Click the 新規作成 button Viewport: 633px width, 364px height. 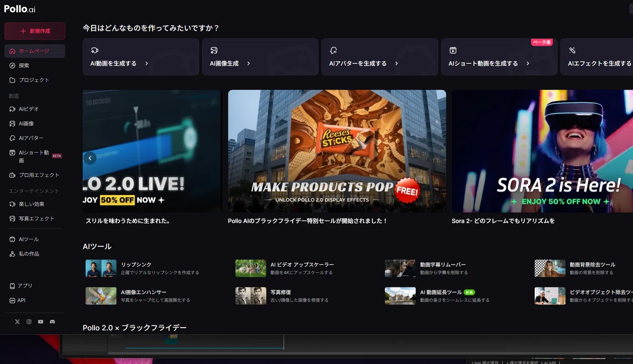pos(35,31)
